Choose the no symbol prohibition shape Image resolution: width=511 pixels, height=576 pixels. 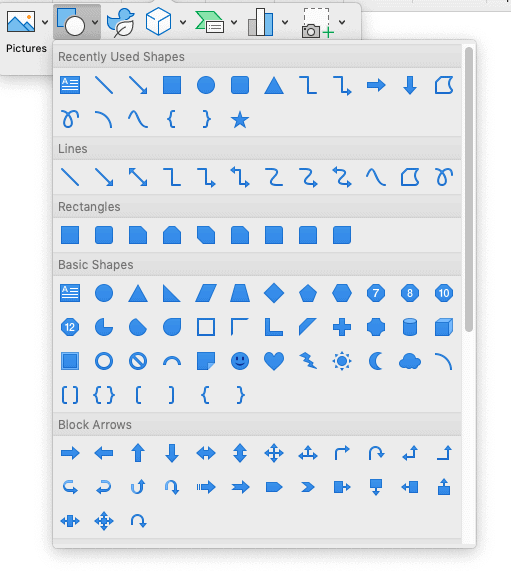point(138,361)
